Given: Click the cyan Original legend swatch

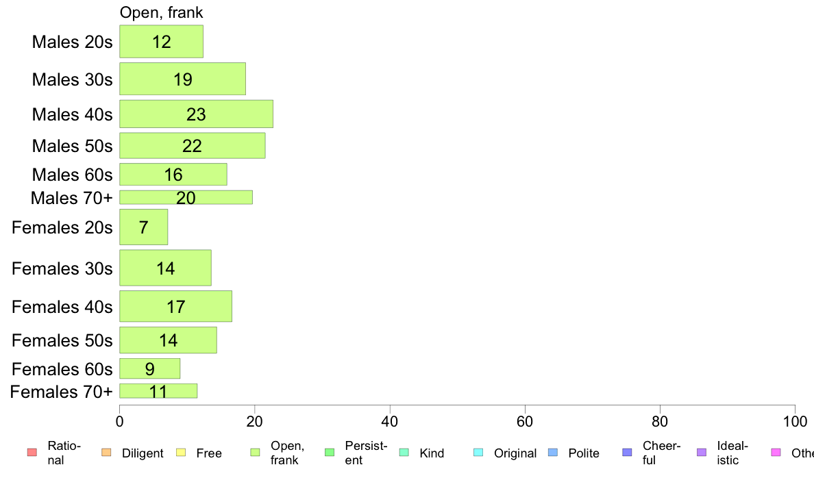Looking at the screenshot, I should (479, 453).
